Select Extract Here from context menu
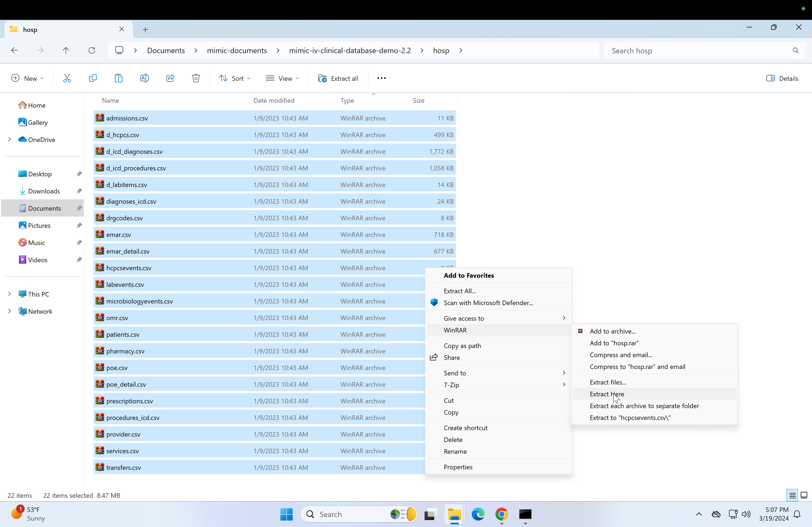 click(x=607, y=394)
